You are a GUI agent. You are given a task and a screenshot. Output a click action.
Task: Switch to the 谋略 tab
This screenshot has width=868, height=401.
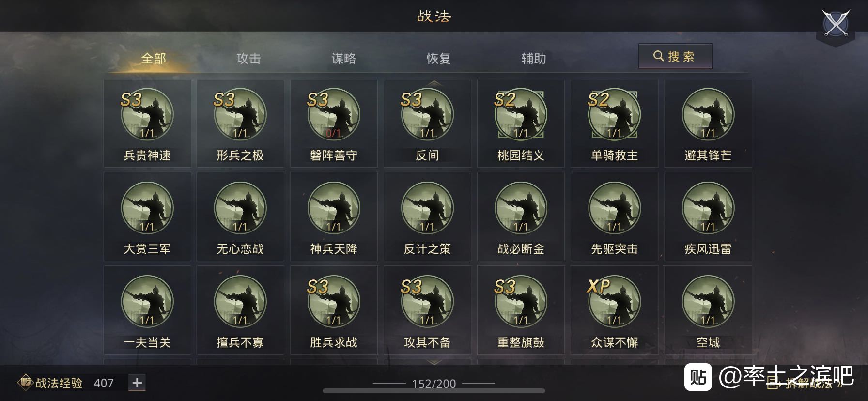(343, 59)
